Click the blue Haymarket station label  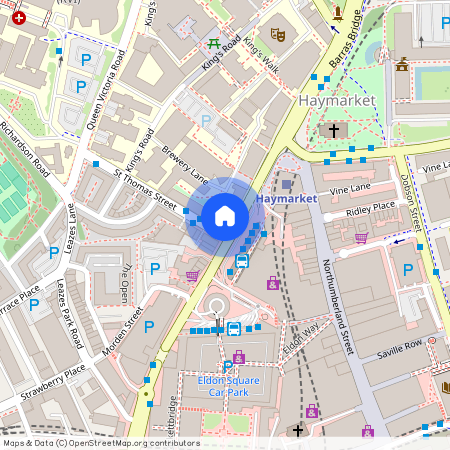pyautogui.click(x=287, y=199)
